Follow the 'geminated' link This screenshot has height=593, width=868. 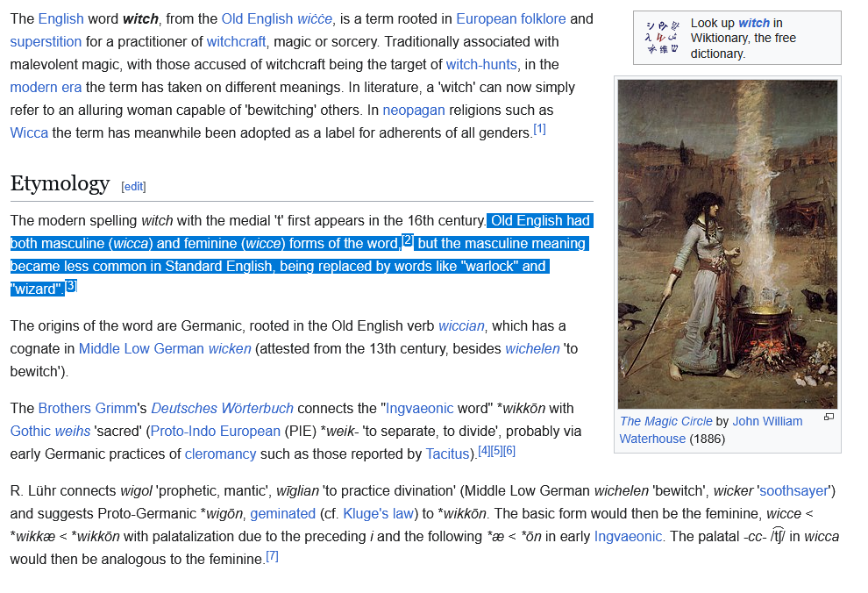(x=283, y=513)
